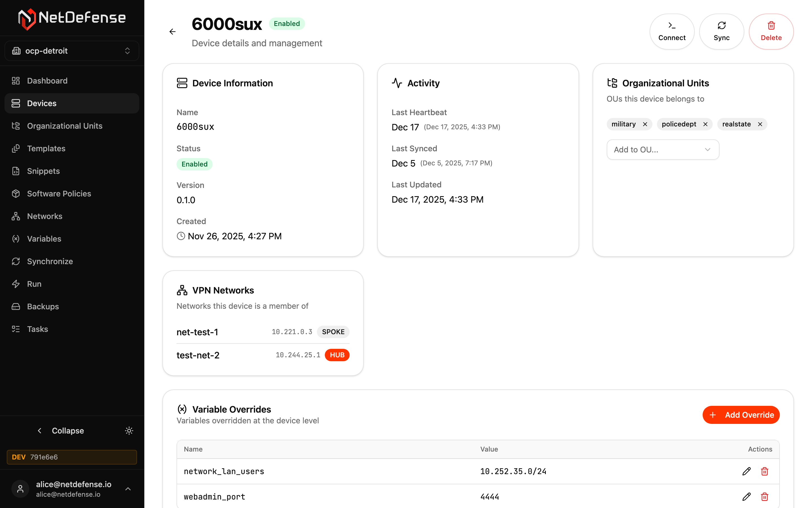Click the Dashboard grid icon

point(16,81)
